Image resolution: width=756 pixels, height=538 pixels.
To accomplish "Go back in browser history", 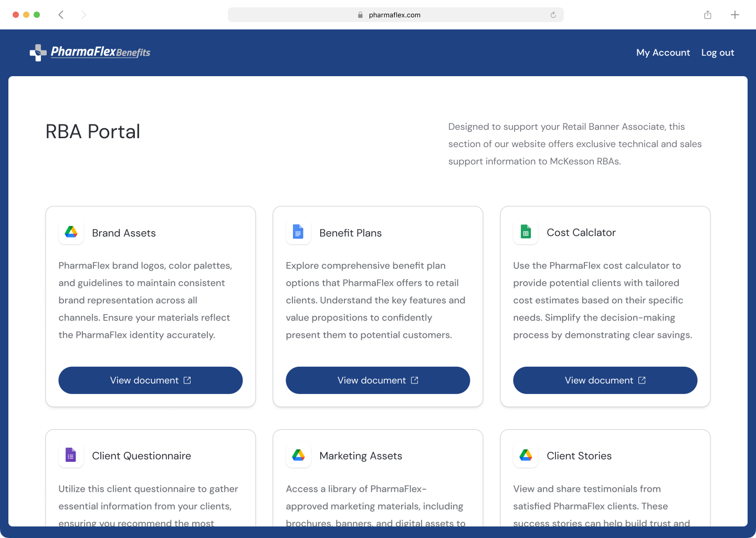I will point(61,15).
